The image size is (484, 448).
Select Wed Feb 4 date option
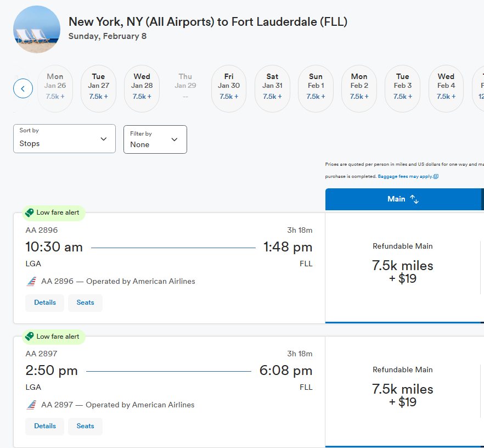click(x=446, y=88)
